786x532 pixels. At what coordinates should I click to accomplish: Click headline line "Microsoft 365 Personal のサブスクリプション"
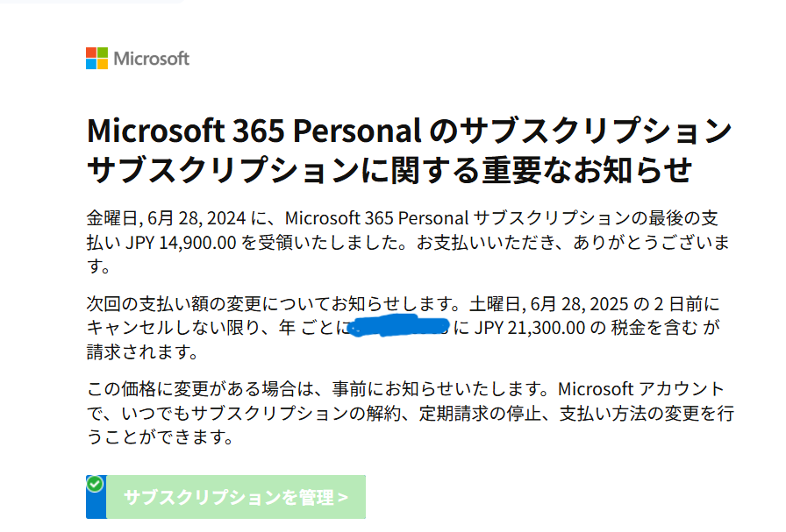[x=410, y=131]
